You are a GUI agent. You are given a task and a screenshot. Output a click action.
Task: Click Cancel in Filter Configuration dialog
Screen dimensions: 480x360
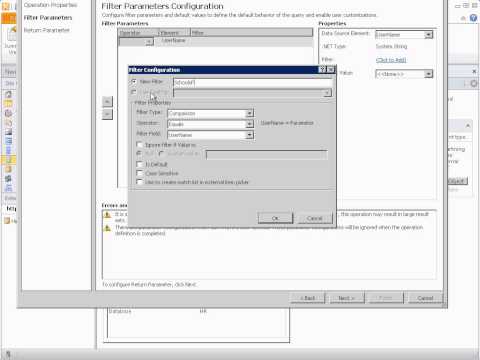[x=315, y=218]
